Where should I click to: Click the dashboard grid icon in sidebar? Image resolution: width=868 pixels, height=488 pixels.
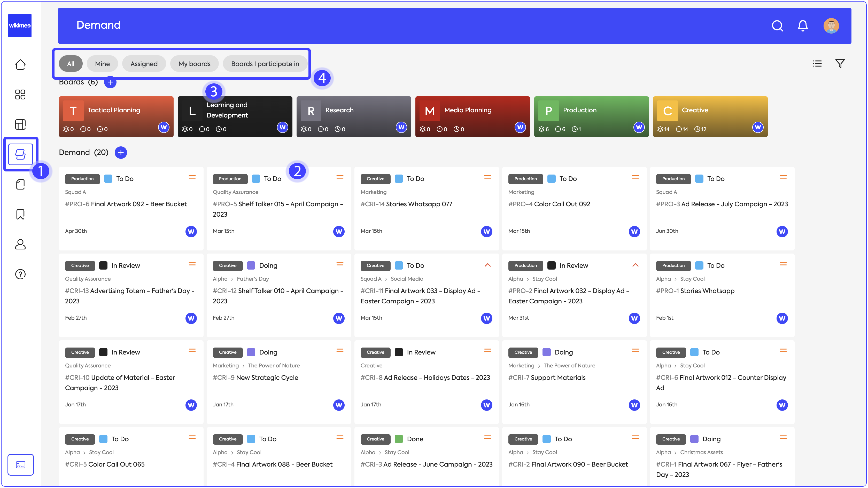coord(20,95)
